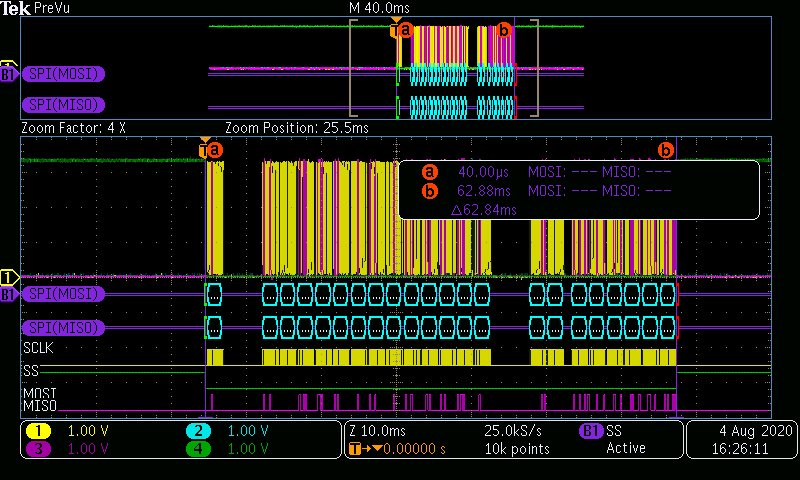Click cursor b 62.88ms time readout
800x480 pixels.
484,191
